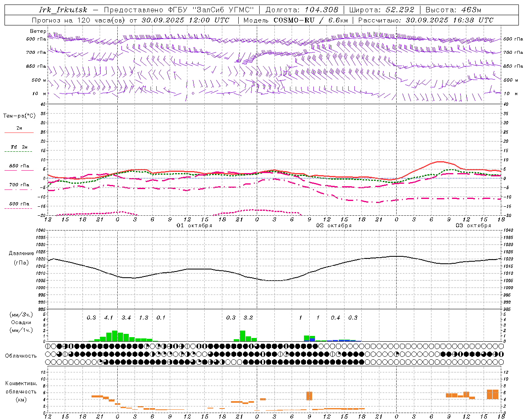Click the "(км)" convective height unit label

pyautogui.click(x=21, y=399)
